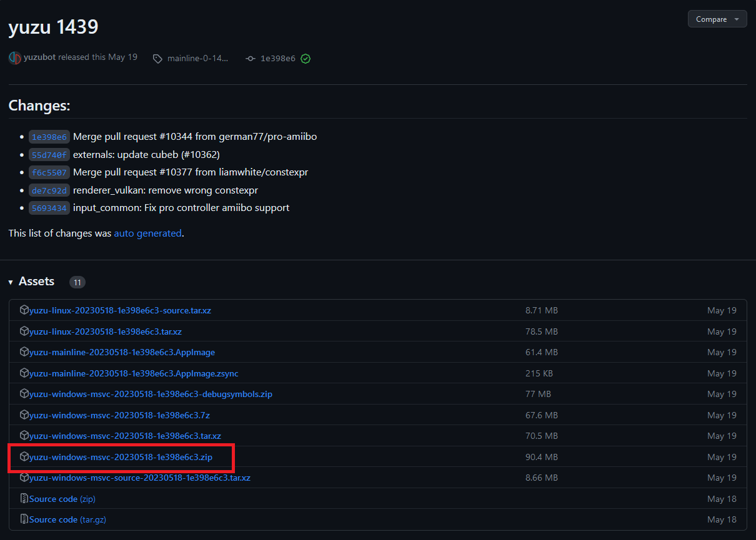This screenshot has height=540, width=756.
Task: Click May 18 date of Source code (zip)
Action: click(x=722, y=499)
